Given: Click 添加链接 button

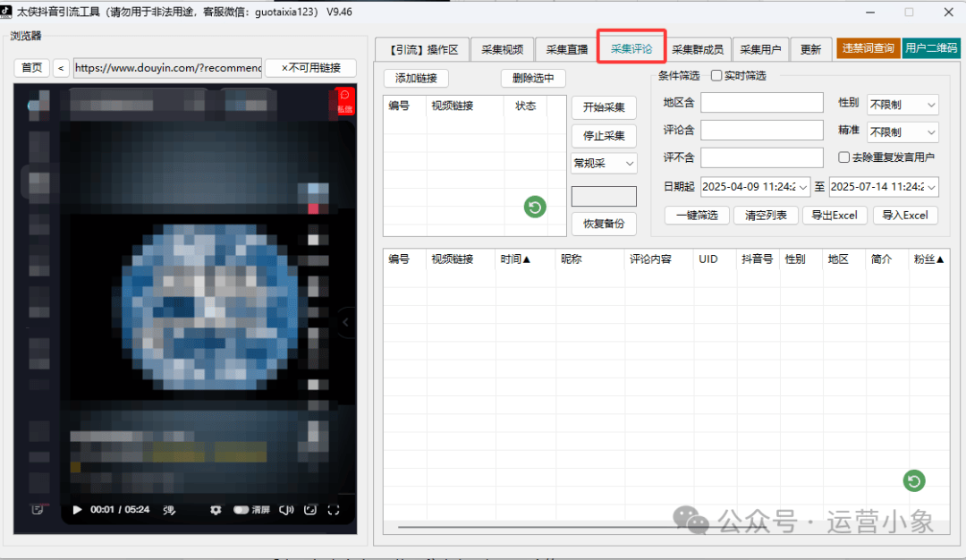Looking at the screenshot, I should [416, 78].
